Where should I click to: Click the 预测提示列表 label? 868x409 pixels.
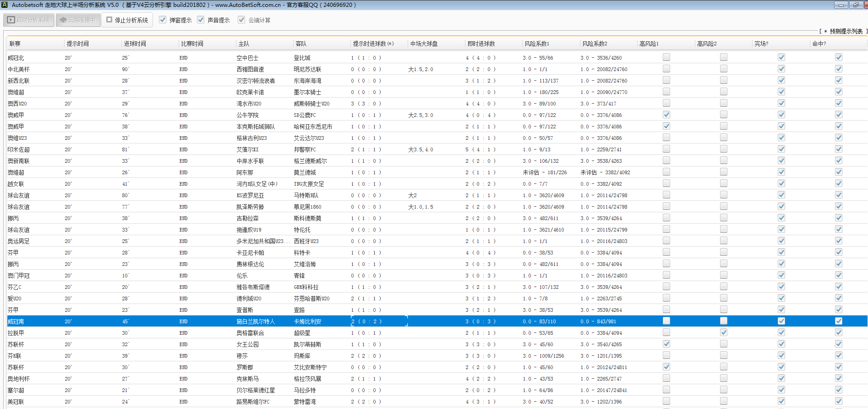coord(846,31)
